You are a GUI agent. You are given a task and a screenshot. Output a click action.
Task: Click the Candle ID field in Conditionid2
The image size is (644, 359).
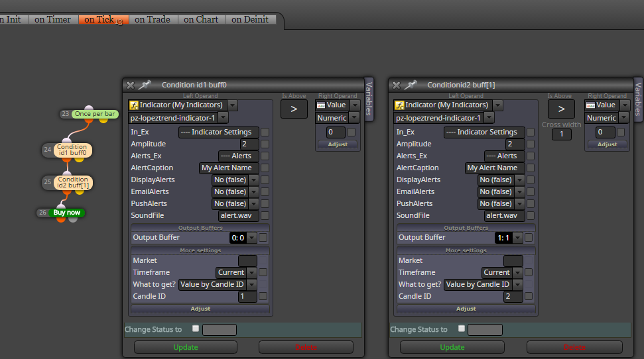coord(513,296)
